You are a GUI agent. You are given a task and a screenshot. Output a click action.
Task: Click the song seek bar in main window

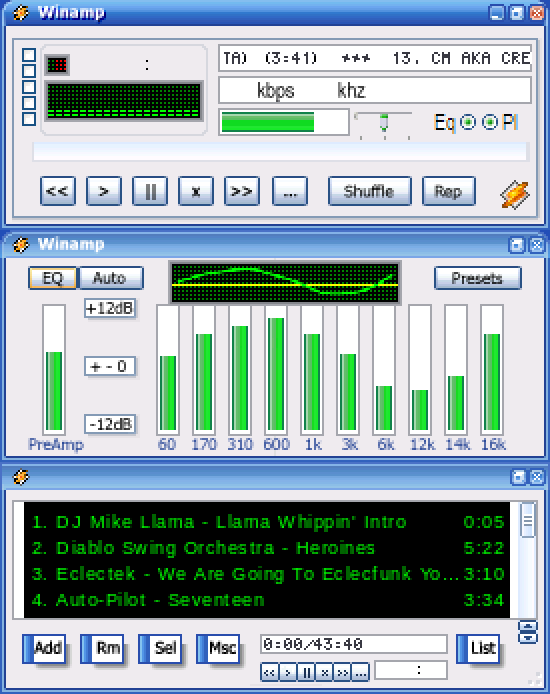[280, 152]
